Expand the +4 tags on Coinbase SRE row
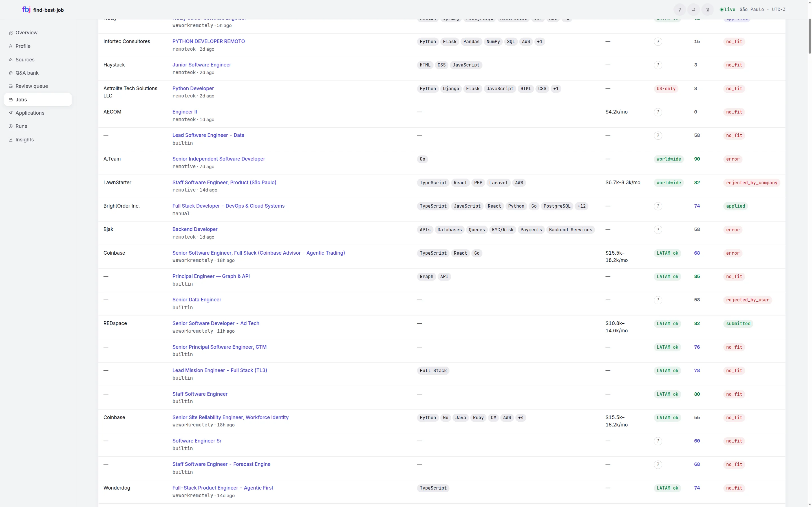 [521, 417]
